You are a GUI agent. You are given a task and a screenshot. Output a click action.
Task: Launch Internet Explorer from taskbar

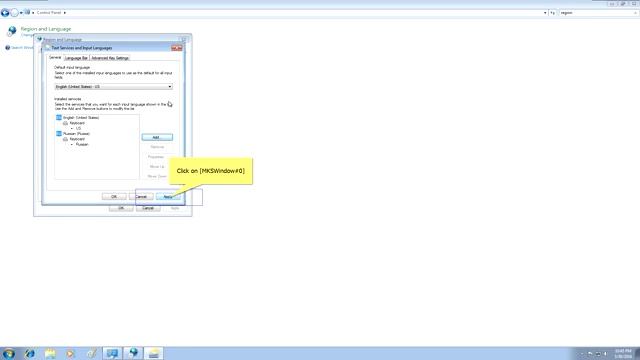[29, 353]
